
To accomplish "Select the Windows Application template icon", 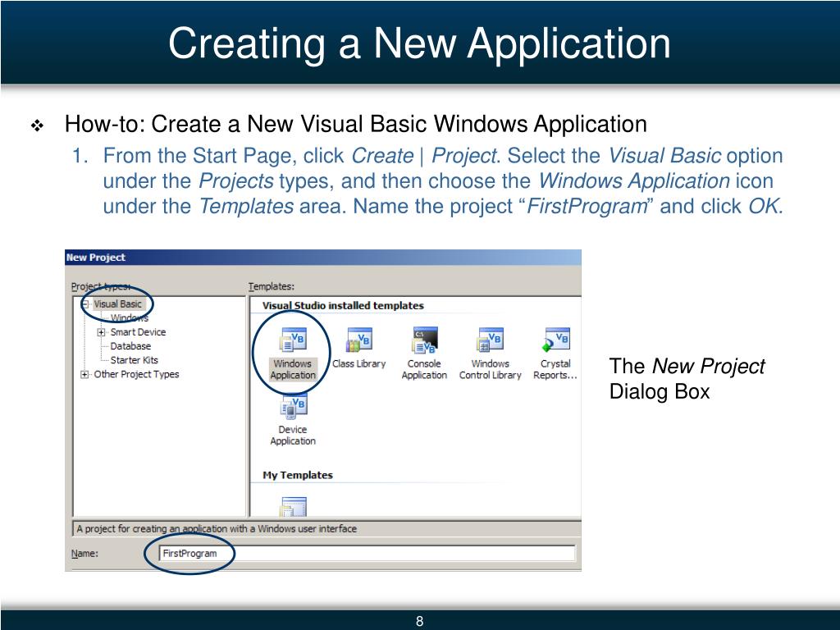I will click(293, 340).
